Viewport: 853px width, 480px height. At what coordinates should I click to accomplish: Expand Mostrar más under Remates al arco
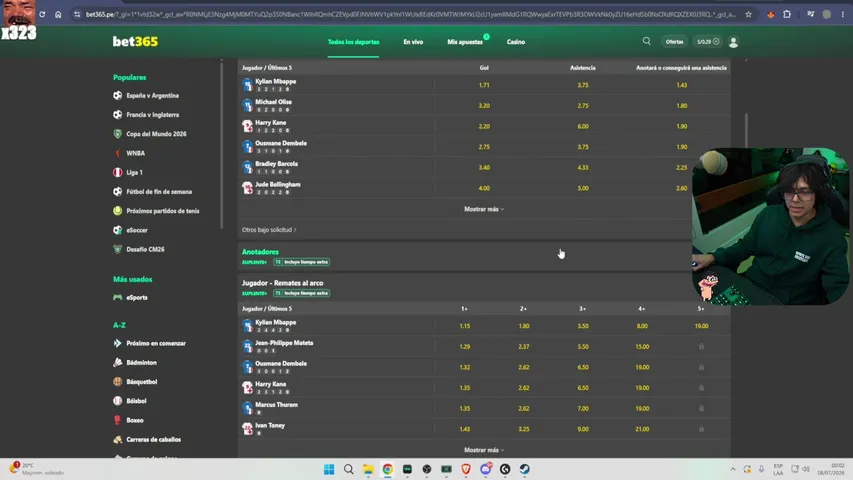tap(484, 450)
